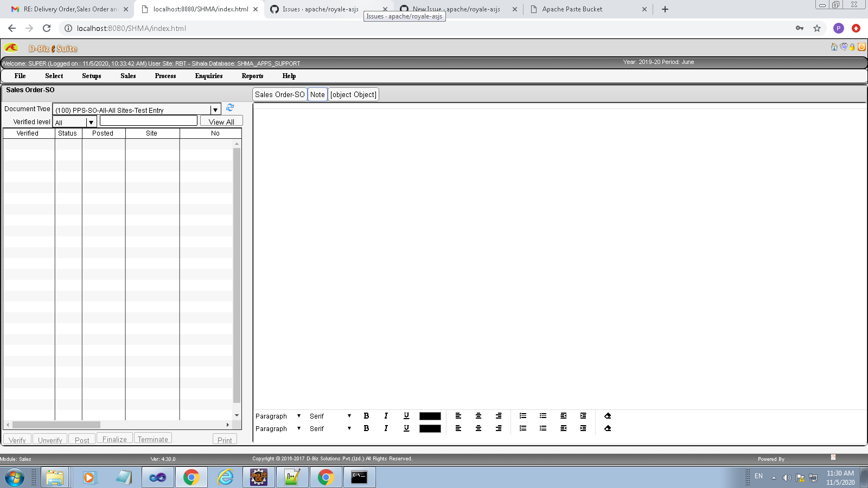The width and height of the screenshot is (868, 488).
Task: Switch to the Note tab
Action: [317, 94]
